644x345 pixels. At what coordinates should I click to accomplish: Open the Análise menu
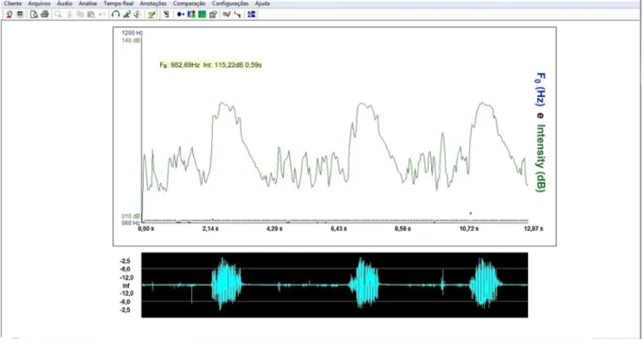[88, 3]
